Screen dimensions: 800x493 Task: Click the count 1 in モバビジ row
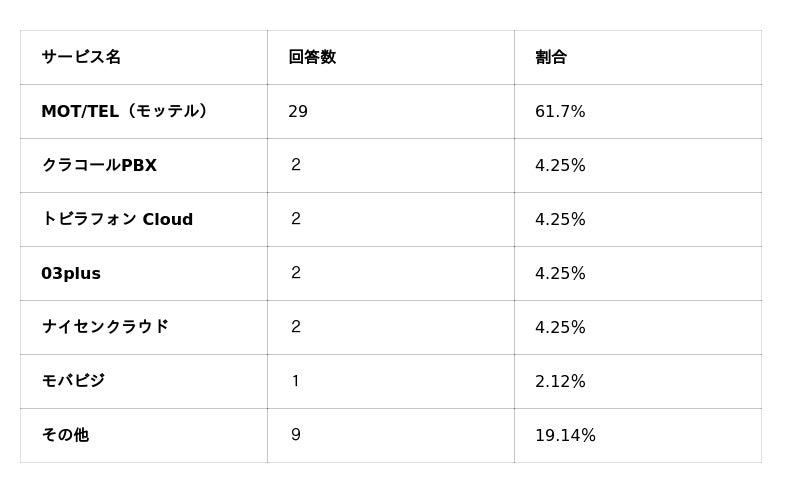296,381
